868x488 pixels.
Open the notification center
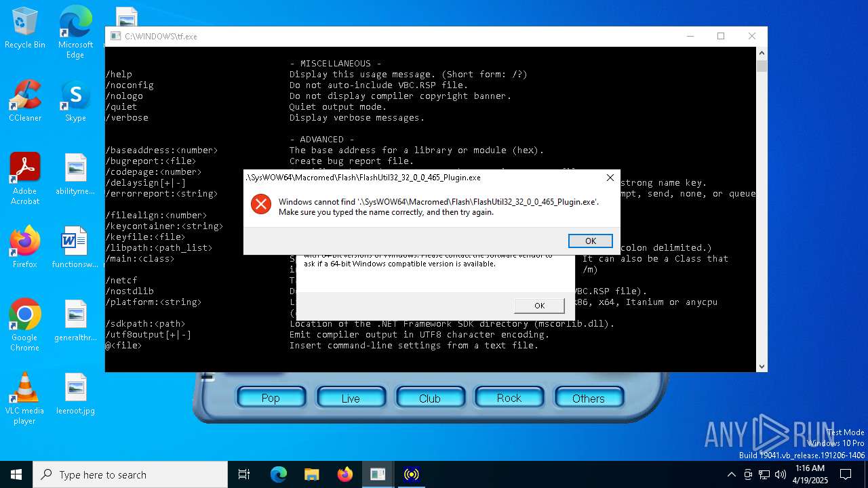click(x=846, y=474)
